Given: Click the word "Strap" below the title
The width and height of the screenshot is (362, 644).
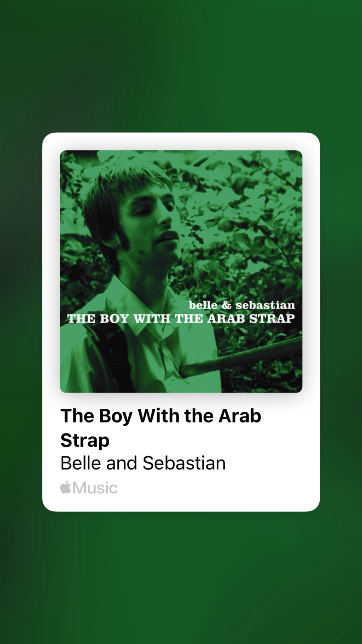Looking at the screenshot, I should 85,441.
